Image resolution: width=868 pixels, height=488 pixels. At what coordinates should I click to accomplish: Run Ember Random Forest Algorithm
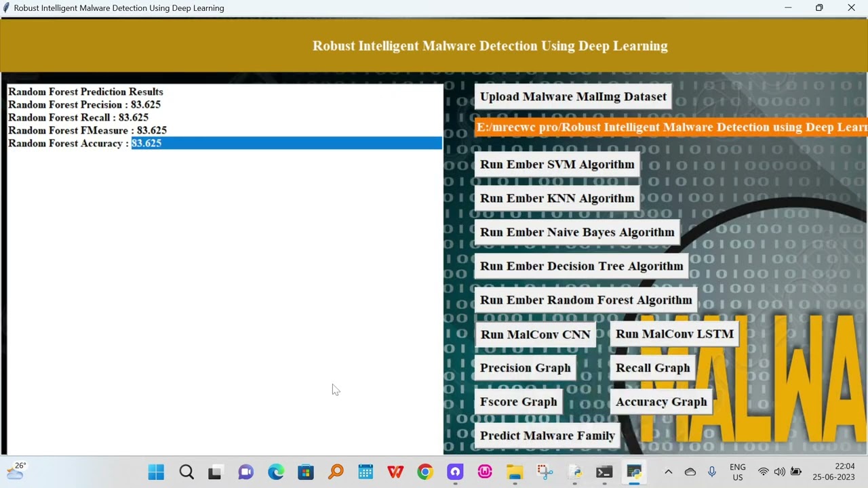pyautogui.click(x=586, y=300)
